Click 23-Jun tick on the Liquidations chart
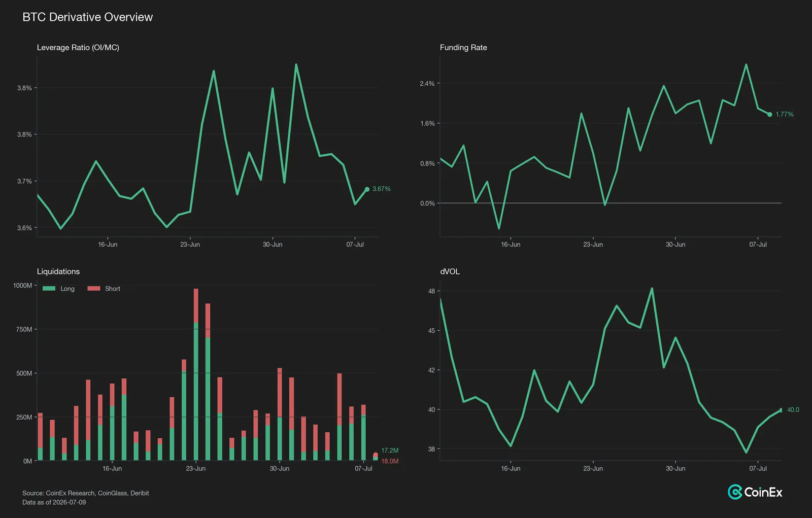 [x=196, y=469]
